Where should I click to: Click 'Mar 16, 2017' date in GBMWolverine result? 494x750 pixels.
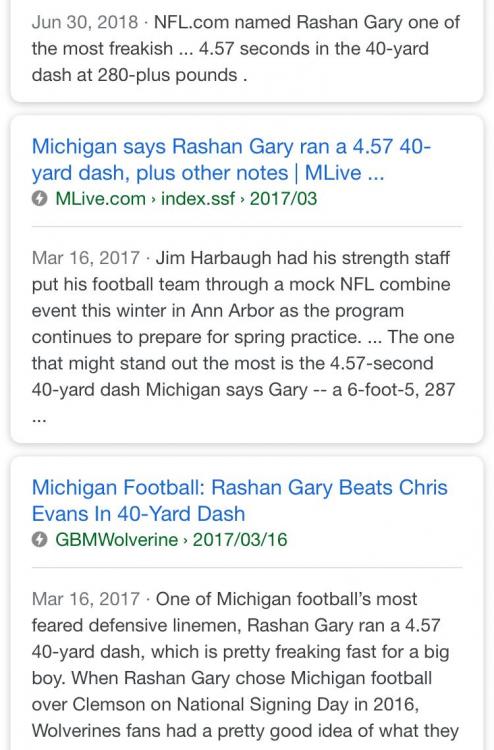86,599
